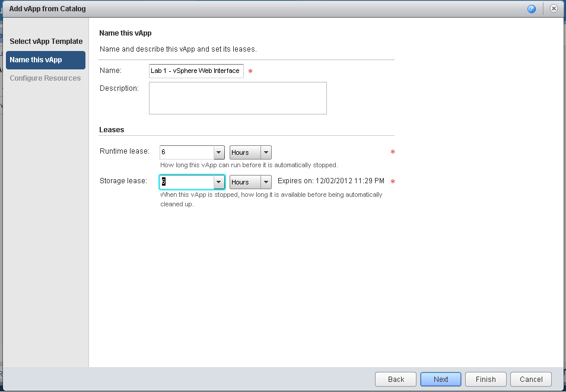Open the help icon in dialog title bar
This screenshot has height=392, width=566.
click(x=532, y=9)
